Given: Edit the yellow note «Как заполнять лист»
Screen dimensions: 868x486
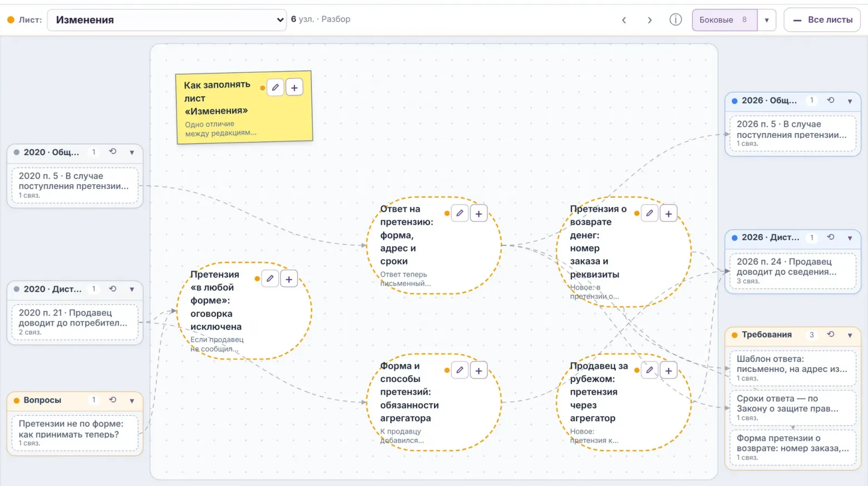Looking at the screenshot, I should coord(275,87).
